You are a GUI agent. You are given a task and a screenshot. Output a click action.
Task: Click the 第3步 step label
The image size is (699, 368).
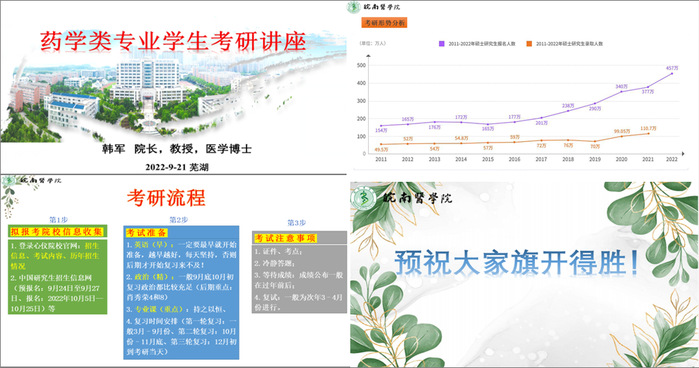click(x=296, y=222)
